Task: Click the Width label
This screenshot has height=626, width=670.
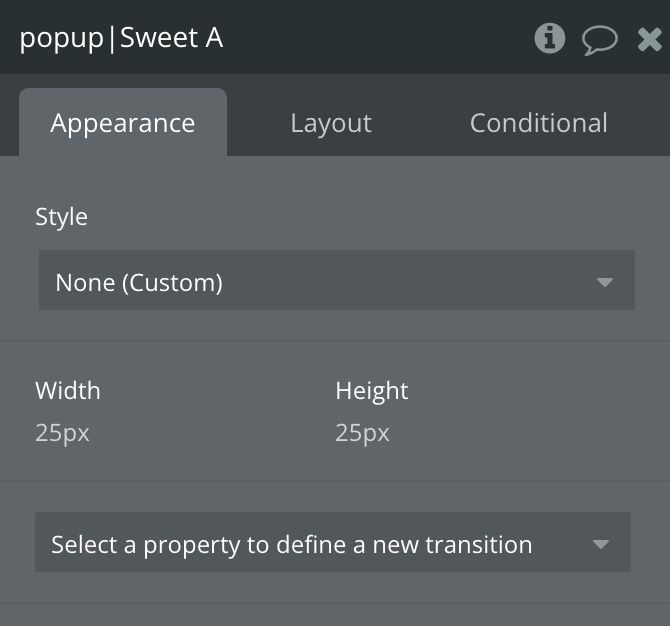Action: point(68,391)
